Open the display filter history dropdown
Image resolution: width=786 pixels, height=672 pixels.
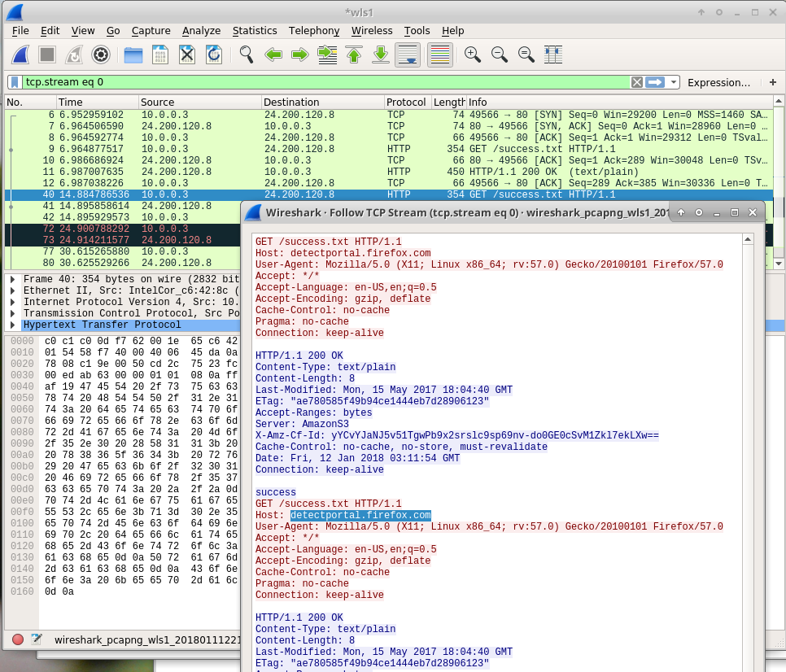click(673, 82)
